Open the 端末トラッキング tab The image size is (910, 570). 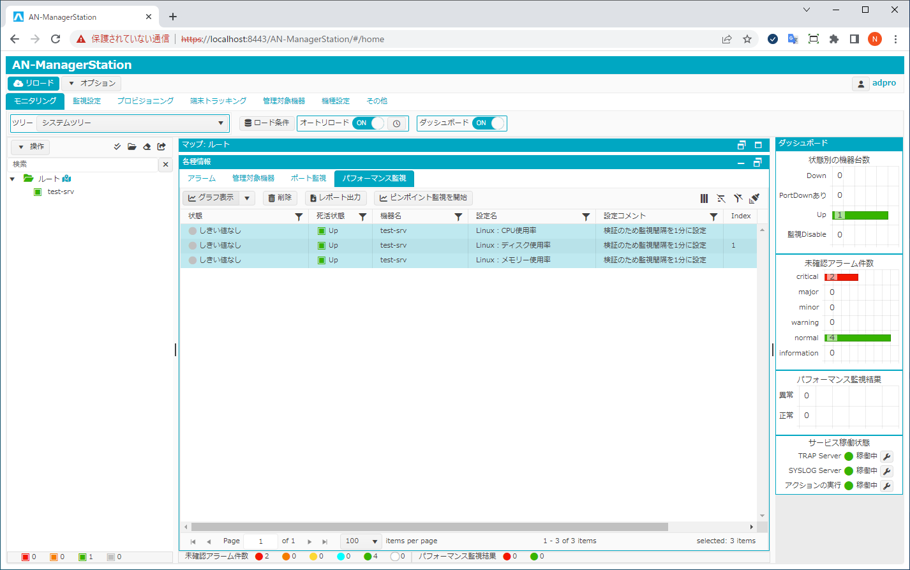(218, 101)
